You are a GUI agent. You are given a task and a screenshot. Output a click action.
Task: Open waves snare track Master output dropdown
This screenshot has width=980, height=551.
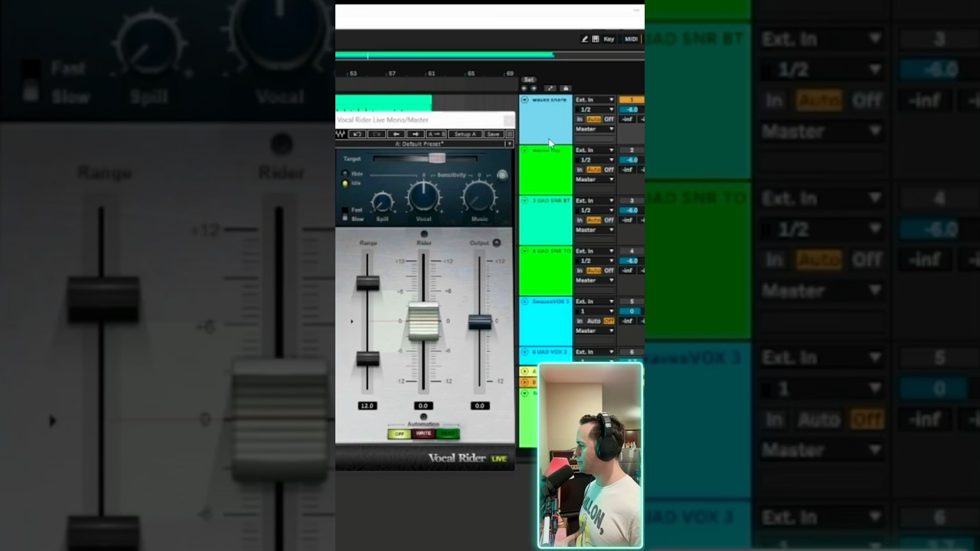point(595,129)
